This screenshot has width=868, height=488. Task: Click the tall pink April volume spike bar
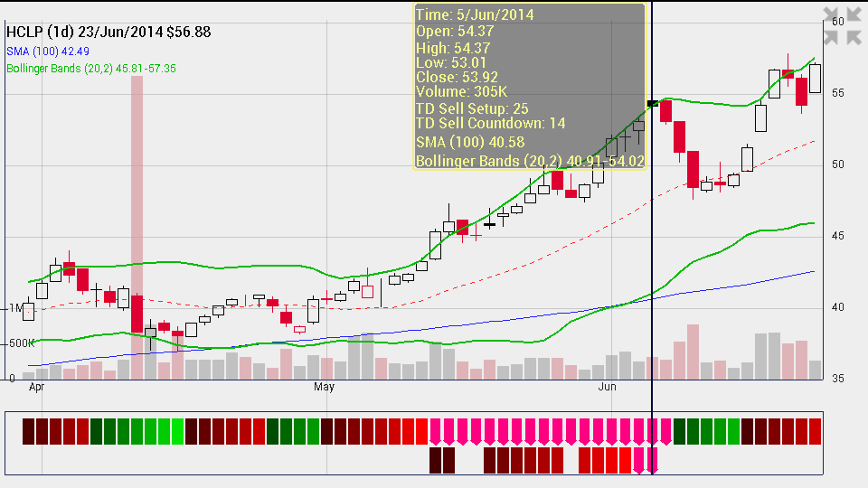(x=137, y=228)
